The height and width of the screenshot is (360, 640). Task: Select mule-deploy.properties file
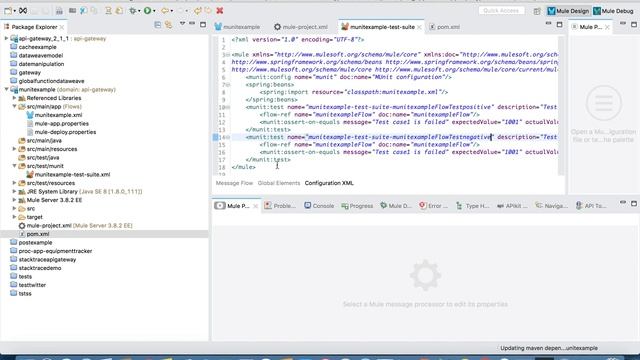[65, 132]
